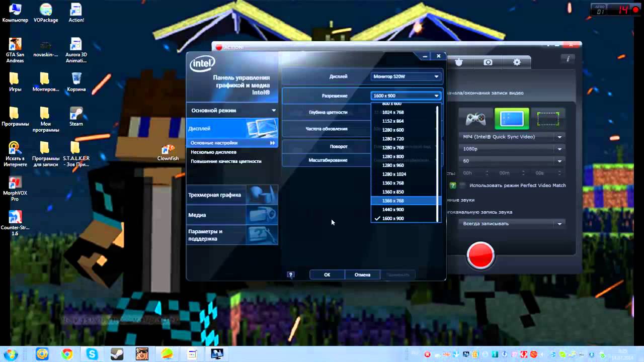
Task: Open the Дисплей 'Монитор S20W' dropdown
Action: pyautogui.click(x=406, y=76)
